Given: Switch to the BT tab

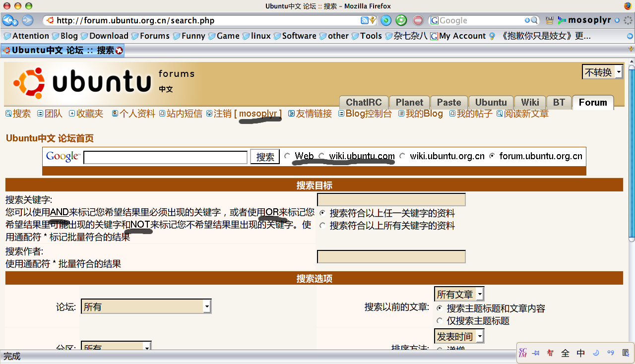Looking at the screenshot, I should click(x=559, y=102).
